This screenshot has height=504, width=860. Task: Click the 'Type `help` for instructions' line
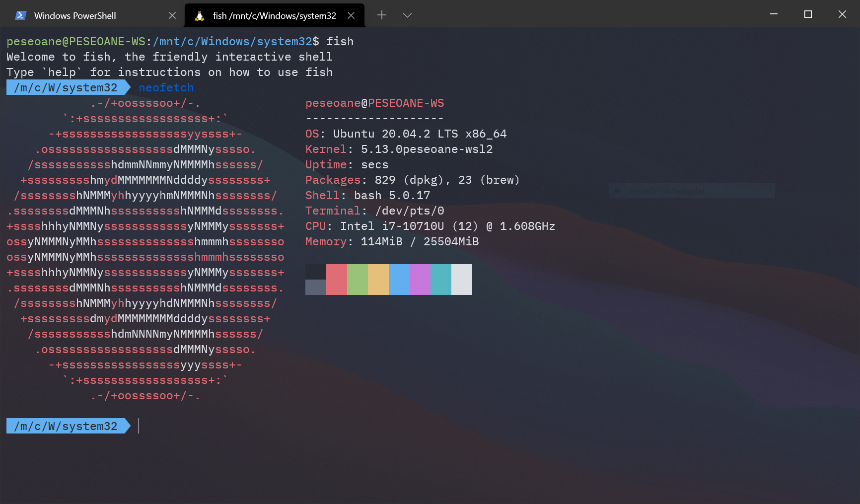[169, 72]
